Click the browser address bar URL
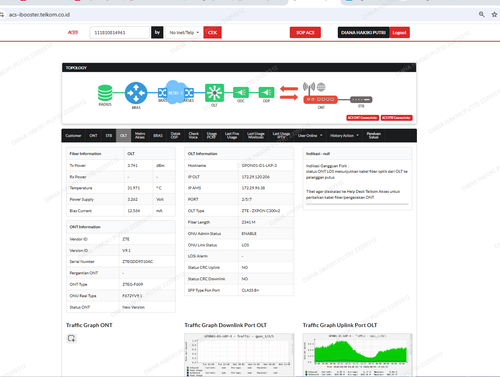 coord(39,15)
